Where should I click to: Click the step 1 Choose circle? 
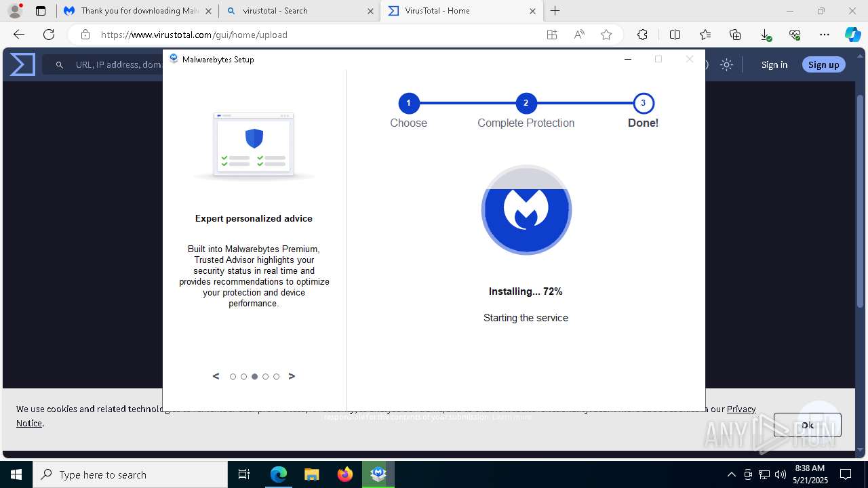point(408,104)
